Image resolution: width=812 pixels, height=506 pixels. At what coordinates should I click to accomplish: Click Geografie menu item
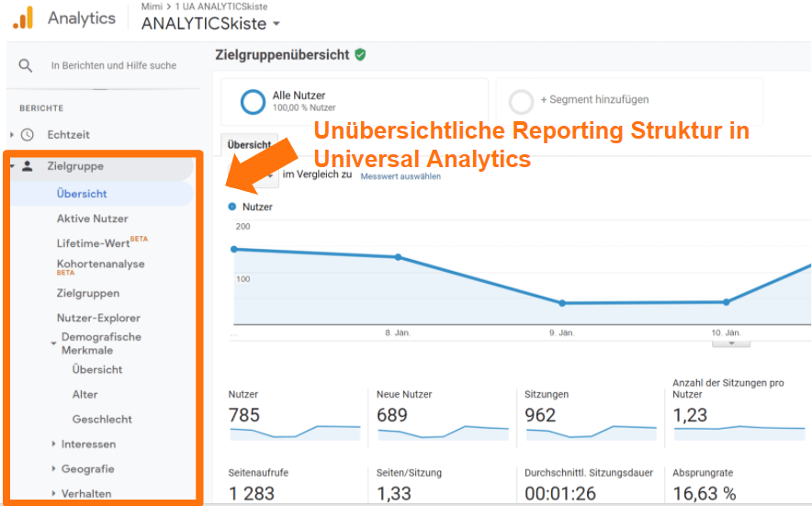87,468
